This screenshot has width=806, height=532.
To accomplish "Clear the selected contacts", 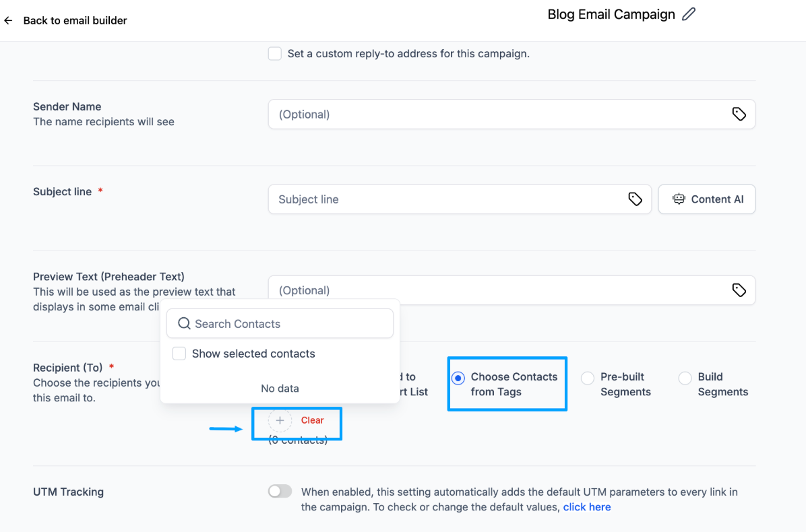I will pos(313,420).
